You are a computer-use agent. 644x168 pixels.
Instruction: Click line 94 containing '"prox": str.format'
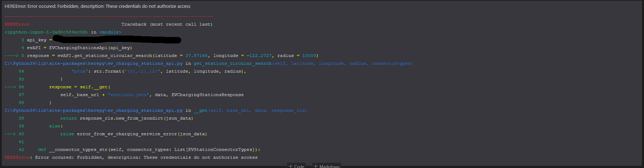tap(159, 71)
